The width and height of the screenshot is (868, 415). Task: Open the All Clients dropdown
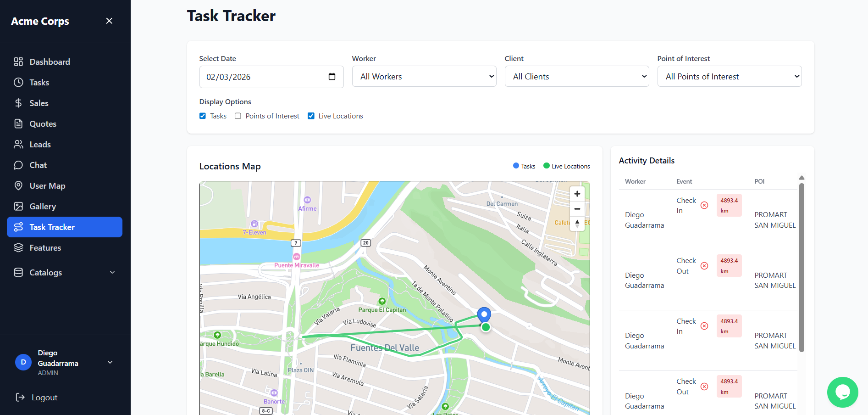coord(576,77)
